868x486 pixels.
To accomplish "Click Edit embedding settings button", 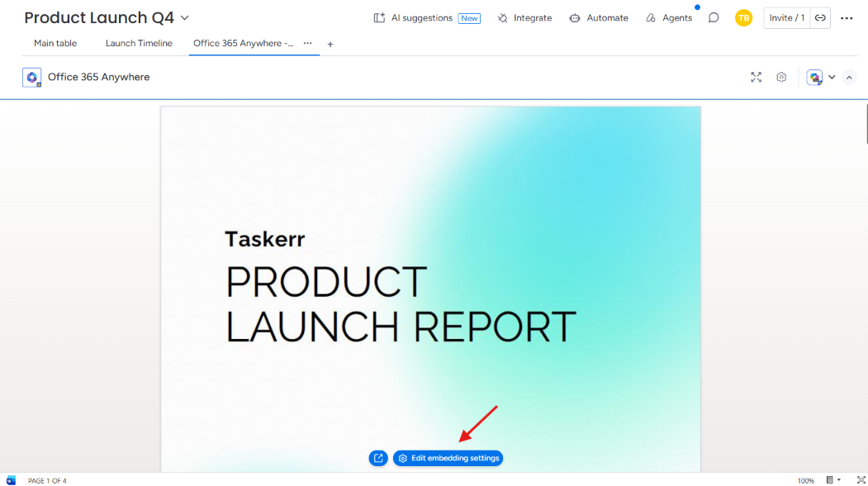I will (448, 458).
